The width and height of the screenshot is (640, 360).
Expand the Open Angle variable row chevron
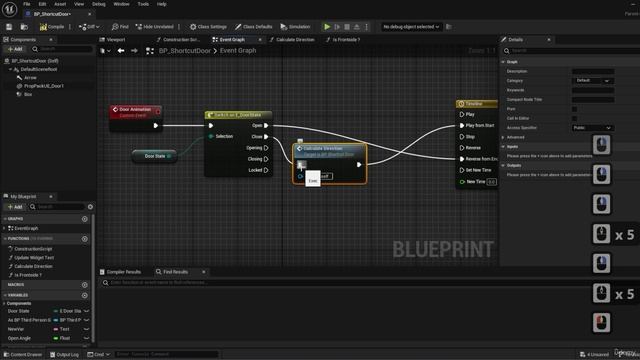click(87, 338)
